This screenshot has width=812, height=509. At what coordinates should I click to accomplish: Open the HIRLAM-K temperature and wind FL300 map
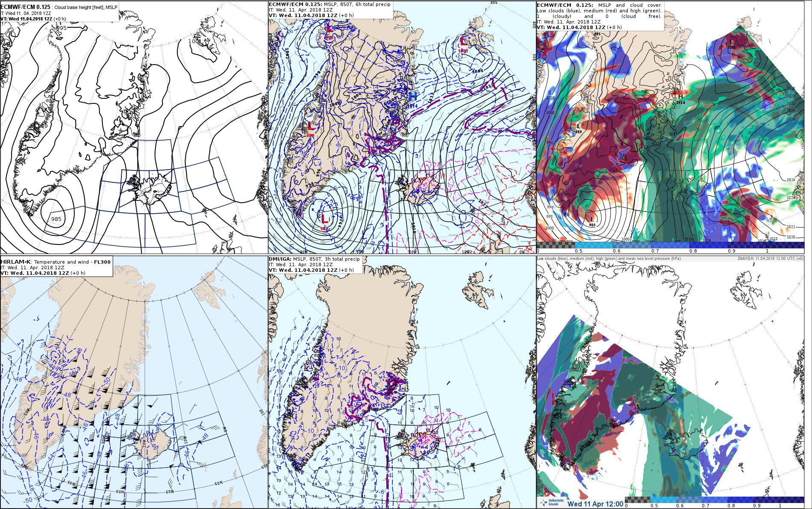coord(134,382)
